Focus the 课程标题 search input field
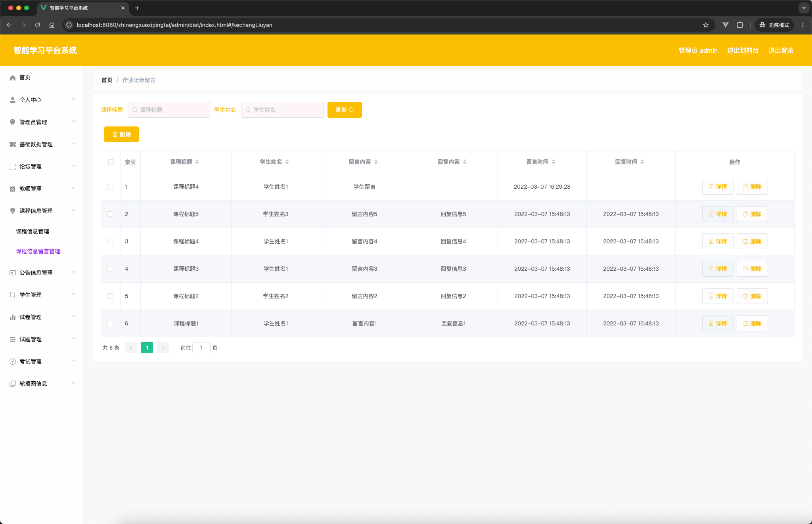Image resolution: width=812 pixels, height=524 pixels. (x=169, y=110)
